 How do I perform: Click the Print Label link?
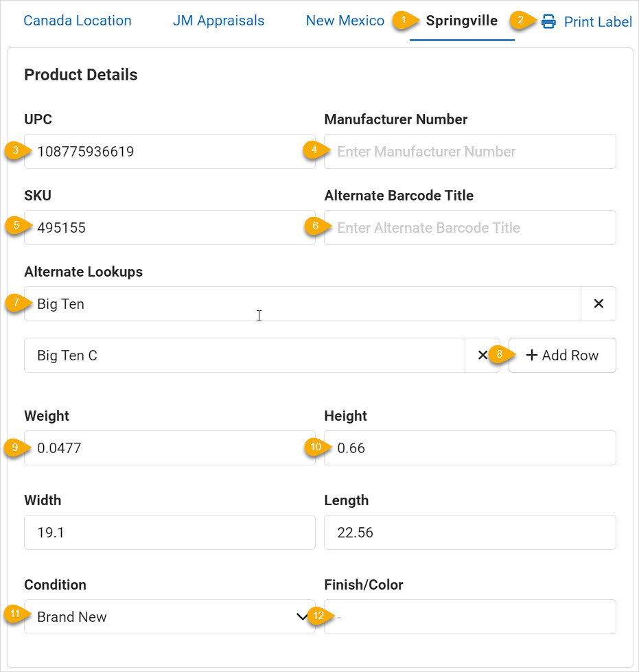click(x=586, y=21)
